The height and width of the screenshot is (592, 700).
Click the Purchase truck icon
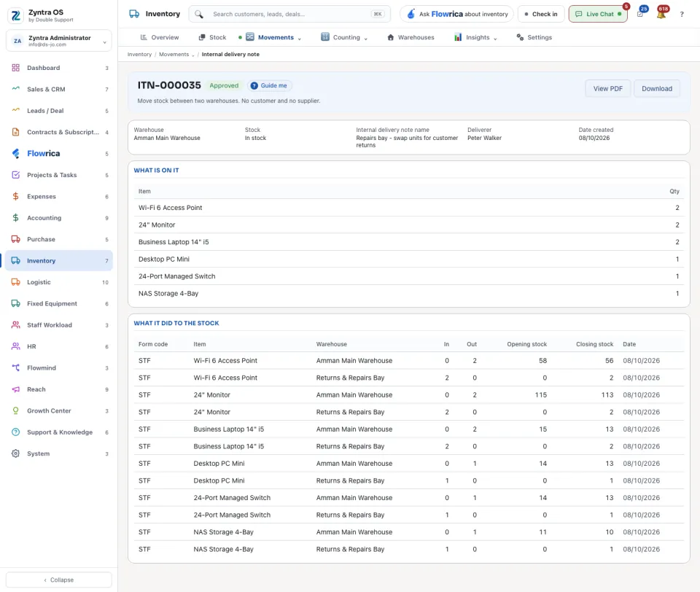point(15,239)
